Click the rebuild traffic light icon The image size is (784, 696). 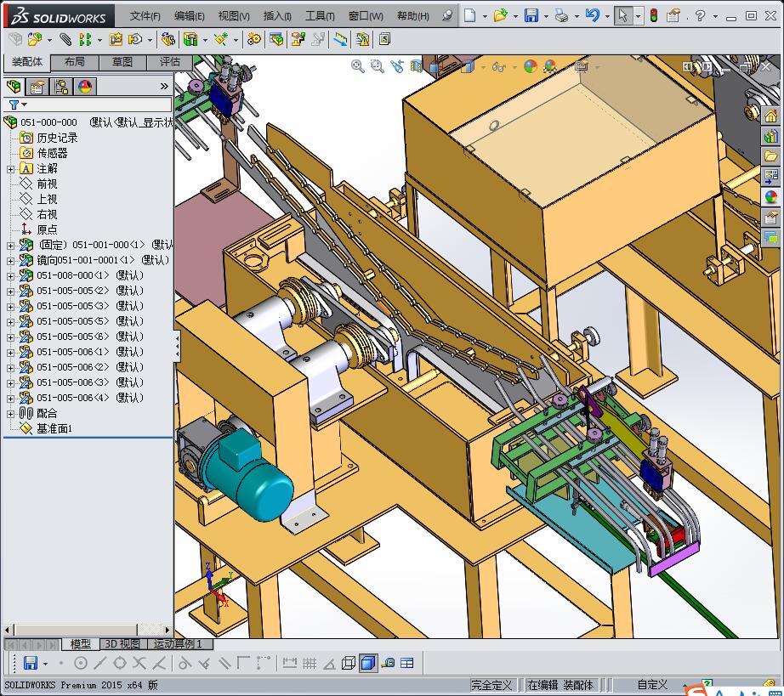click(x=653, y=15)
